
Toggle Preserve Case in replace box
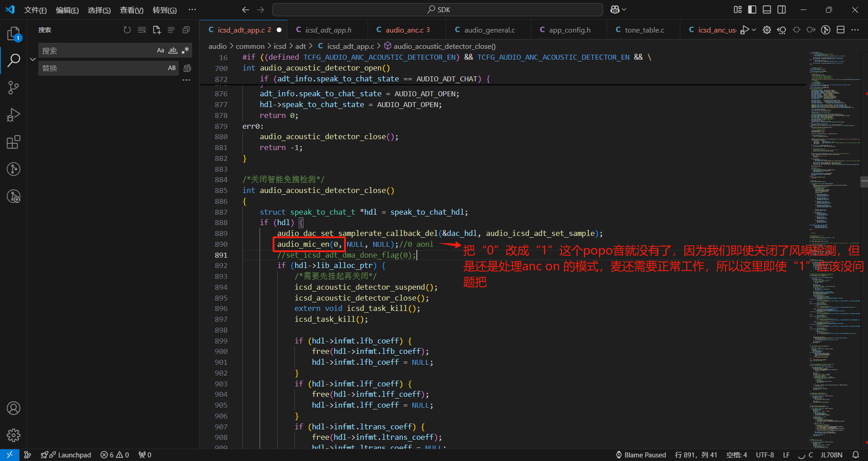tap(172, 68)
